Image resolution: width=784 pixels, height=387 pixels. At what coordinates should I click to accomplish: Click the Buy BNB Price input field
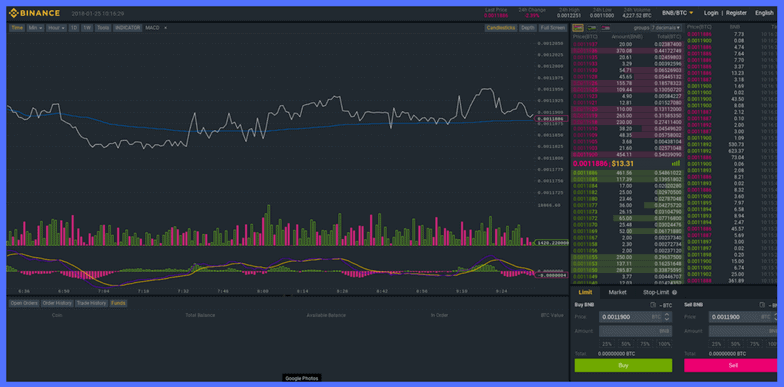click(x=636, y=317)
